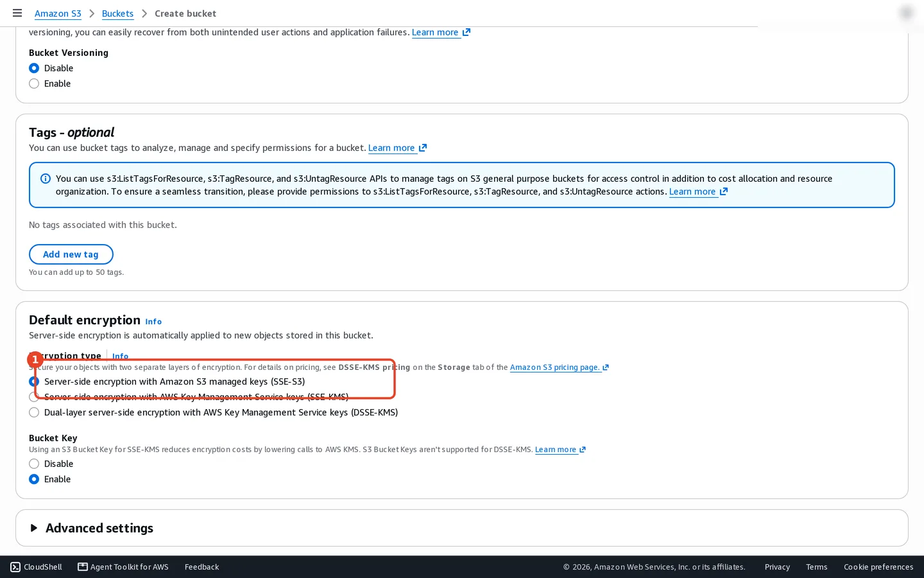Click 'No tags associated with this bucket.' text
924x578 pixels.
coord(103,225)
